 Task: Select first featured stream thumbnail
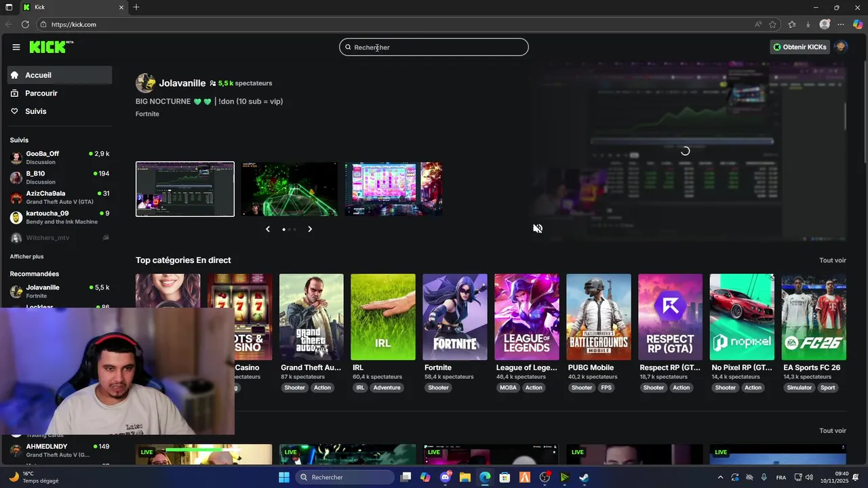(185, 189)
